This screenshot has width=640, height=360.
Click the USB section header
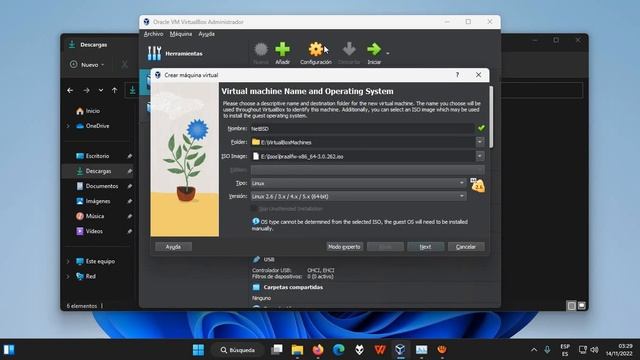click(269, 259)
